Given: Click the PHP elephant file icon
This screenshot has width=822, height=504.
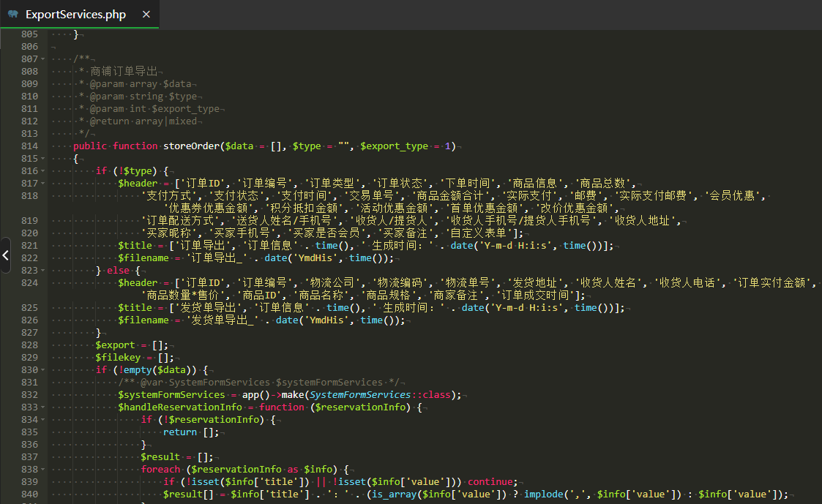Looking at the screenshot, I should 13,14.
